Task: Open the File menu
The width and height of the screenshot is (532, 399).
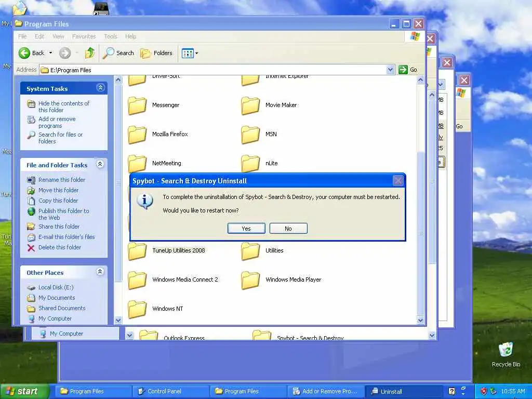Action: 22,36
